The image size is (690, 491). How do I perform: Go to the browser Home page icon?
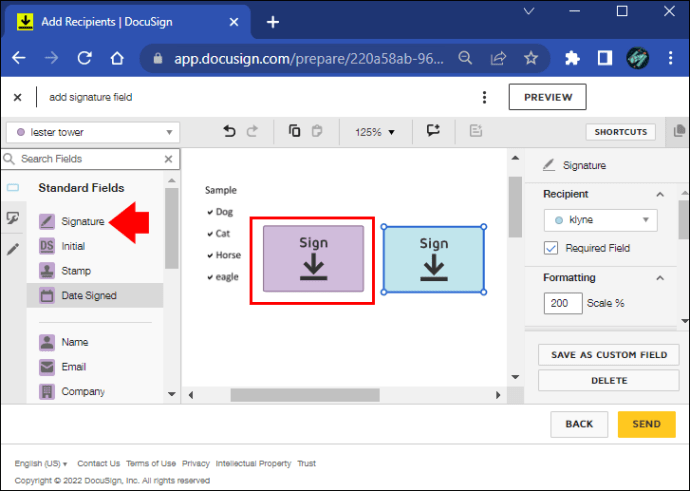coord(117,58)
